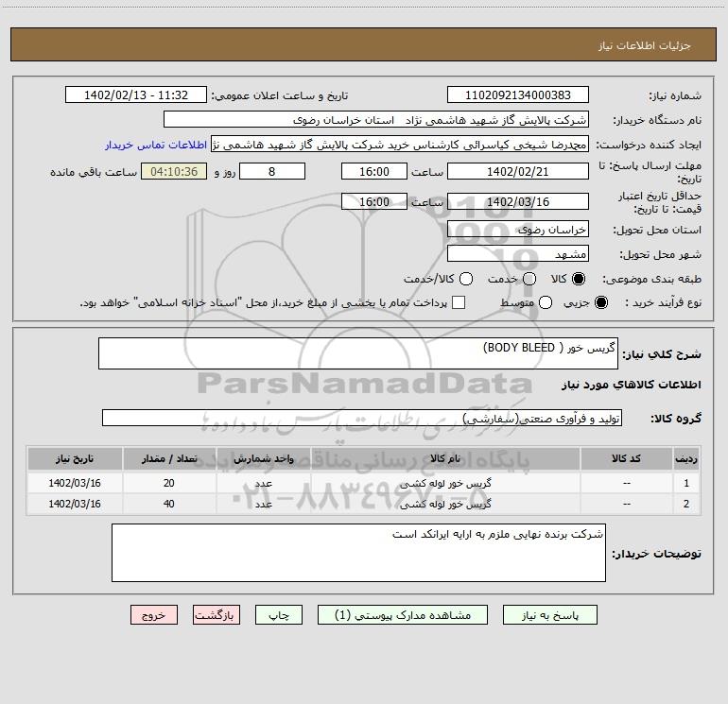Click the delivery city field مشهد
The width and height of the screenshot is (728, 704).
click(x=518, y=253)
